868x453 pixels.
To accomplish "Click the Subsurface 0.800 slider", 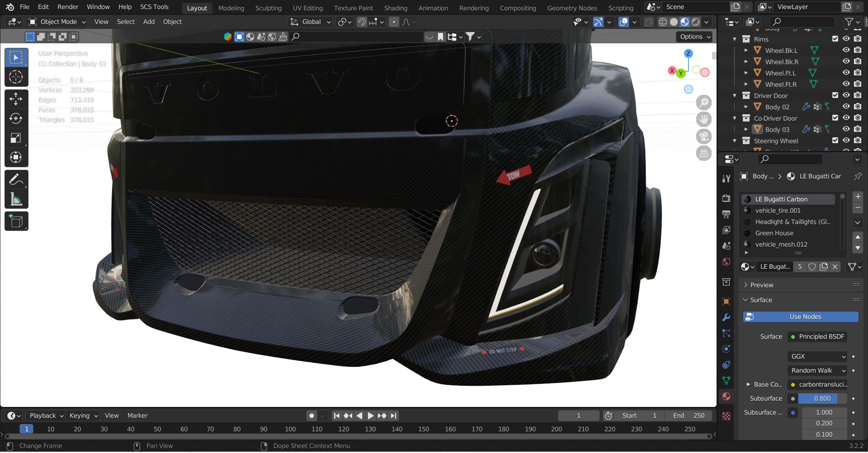I will pos(822,398).
